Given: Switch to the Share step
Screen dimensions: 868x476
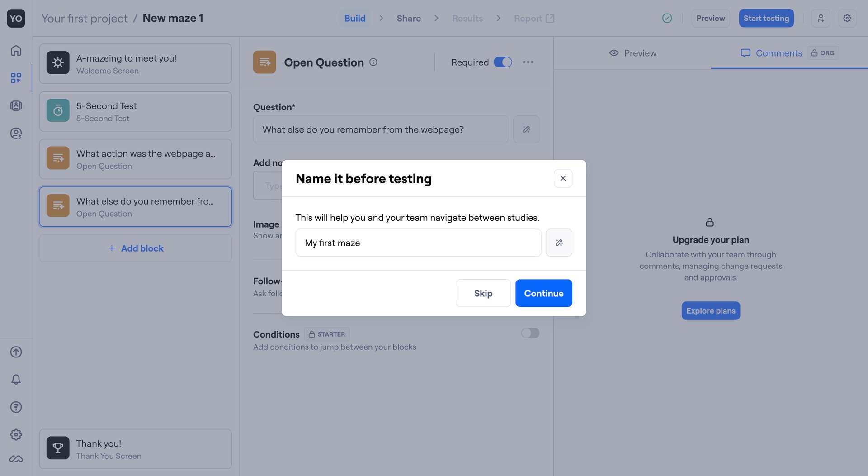Looking at the screenshot, I should [x=408, y=18].
